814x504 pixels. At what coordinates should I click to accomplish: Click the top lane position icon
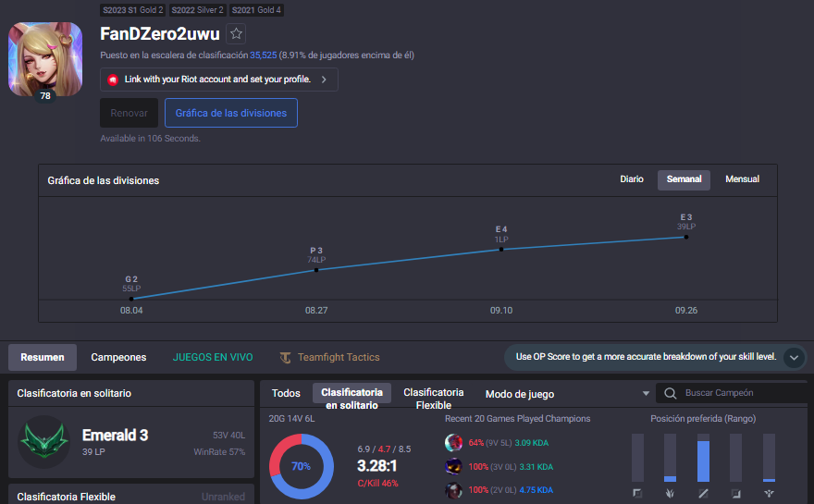click(x=637, y=493)
